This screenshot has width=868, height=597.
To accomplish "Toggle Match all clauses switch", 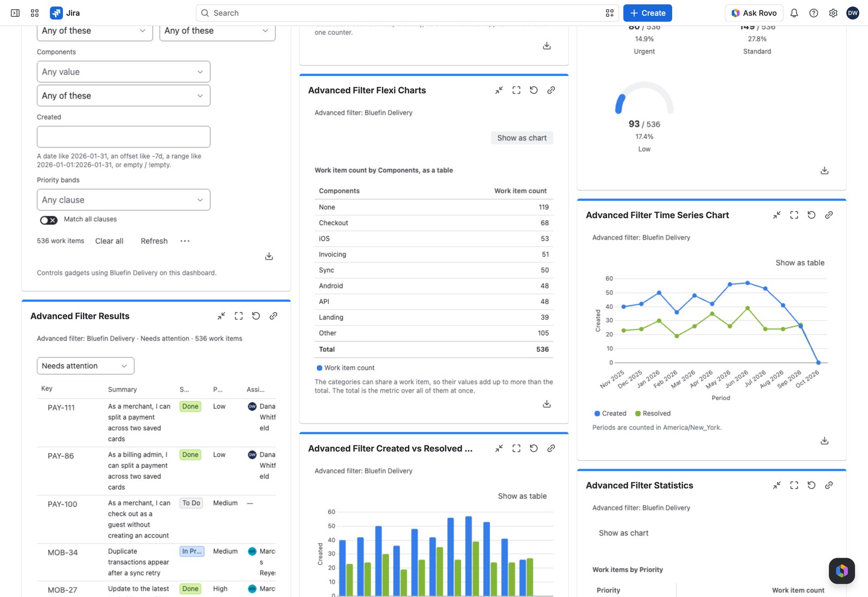I will (48, 220).
